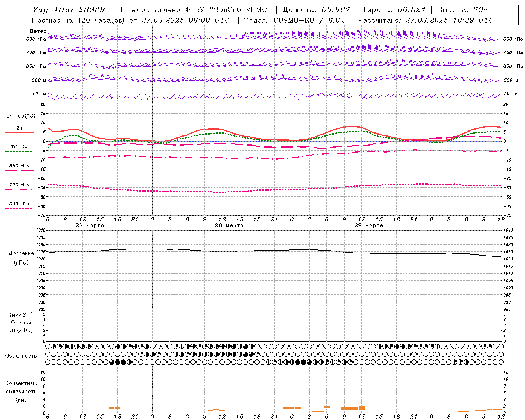Click the 28 марта date label

[x=229, y=226]
